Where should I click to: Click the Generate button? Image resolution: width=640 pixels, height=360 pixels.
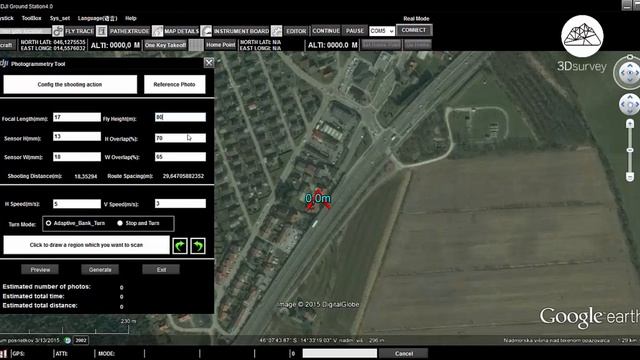[x=100, y=269]
